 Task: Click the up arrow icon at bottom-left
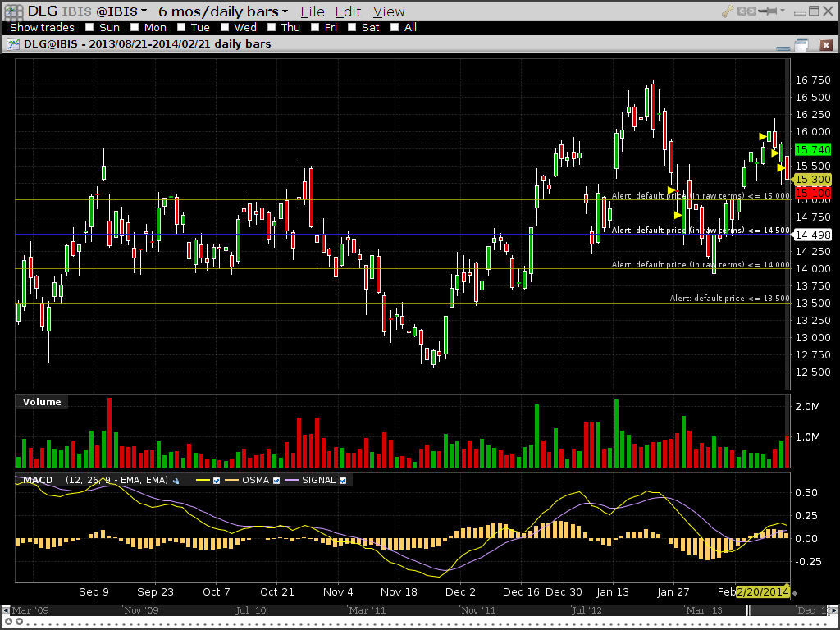[8, 622]
